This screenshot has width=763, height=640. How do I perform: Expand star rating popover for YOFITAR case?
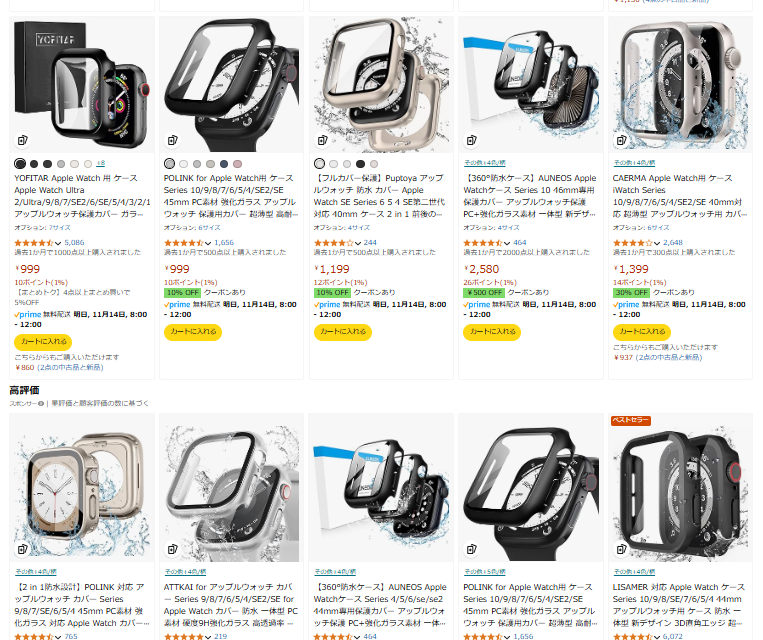(58, 243)
